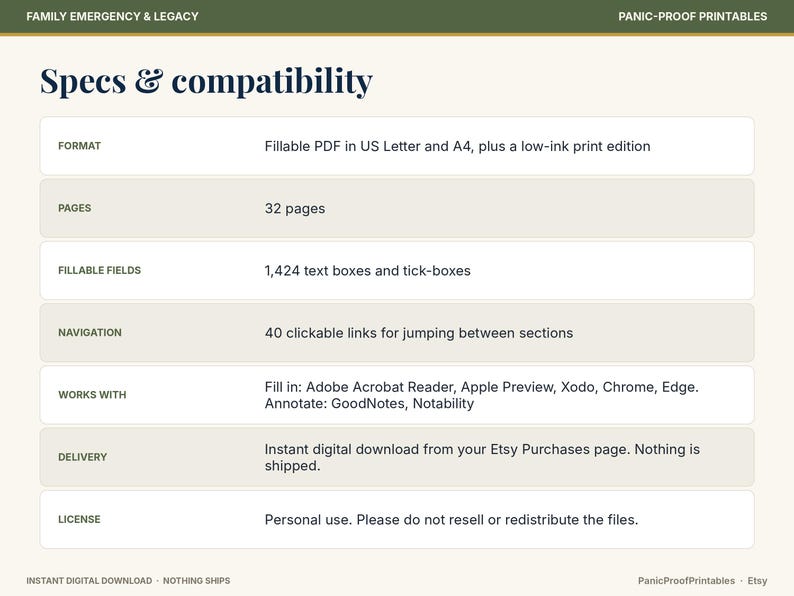Select the PAGES row label

point(74,208)
